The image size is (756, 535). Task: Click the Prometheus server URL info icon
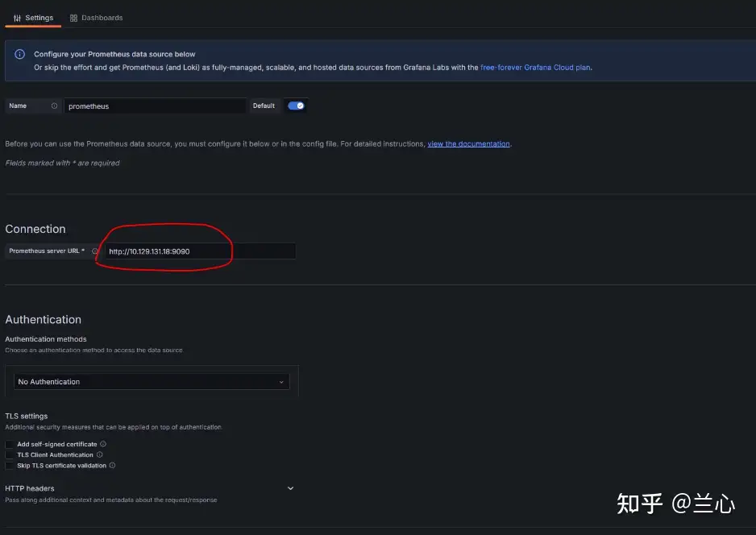pos(95,251)
